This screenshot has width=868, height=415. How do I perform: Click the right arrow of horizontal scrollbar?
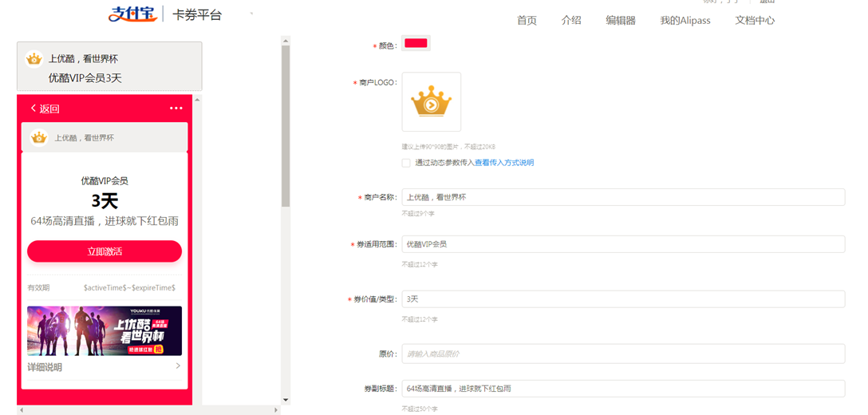(x=276, y=410)
